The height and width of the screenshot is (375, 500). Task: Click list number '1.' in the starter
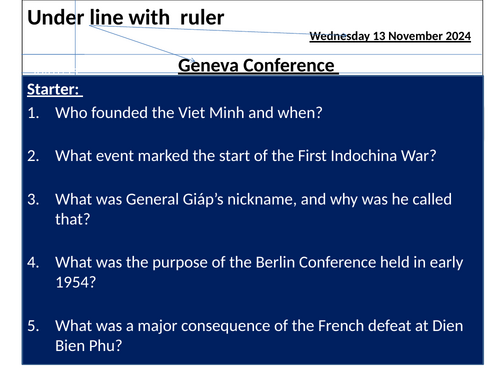pos(33,113)
